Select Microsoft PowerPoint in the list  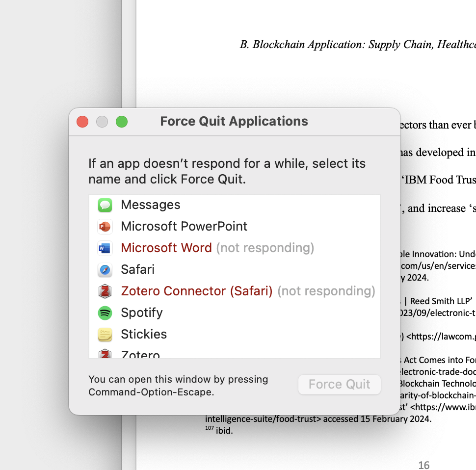(x=235, y=227)
